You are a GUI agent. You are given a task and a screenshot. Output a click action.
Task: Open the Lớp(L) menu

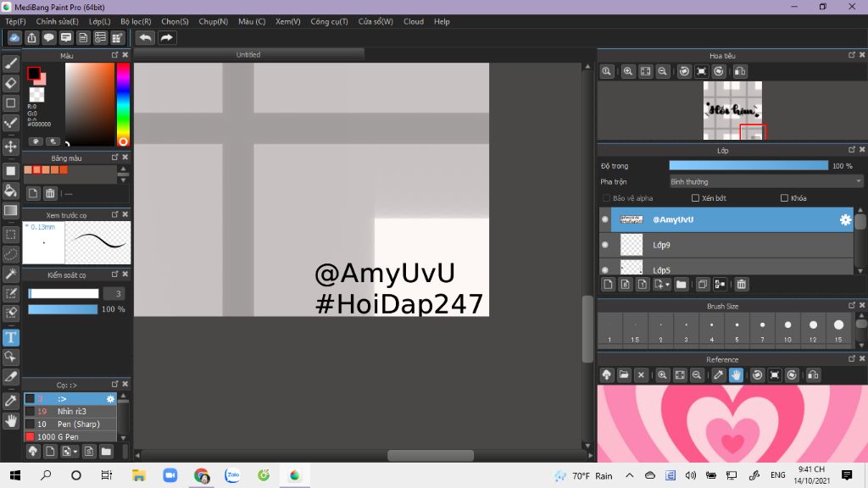click(x=100, y=21)
